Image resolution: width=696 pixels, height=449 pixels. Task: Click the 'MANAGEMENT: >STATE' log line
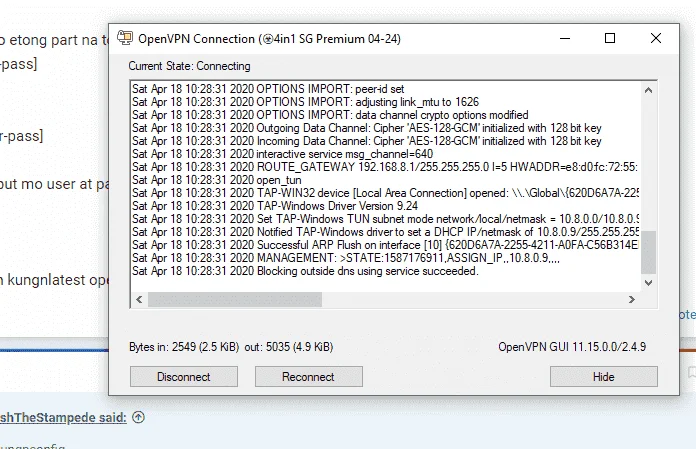pyautogui.click(x=346, y=258)
